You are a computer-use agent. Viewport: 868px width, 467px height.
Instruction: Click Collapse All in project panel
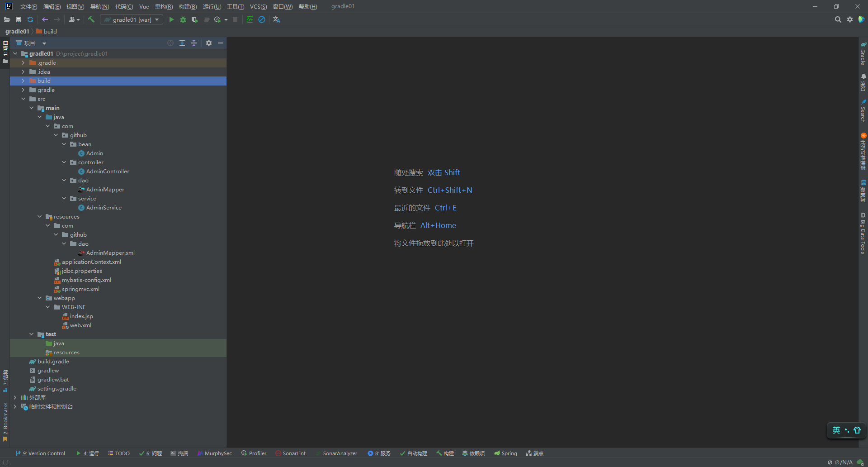pyautogui.click(x=194, y=43)
